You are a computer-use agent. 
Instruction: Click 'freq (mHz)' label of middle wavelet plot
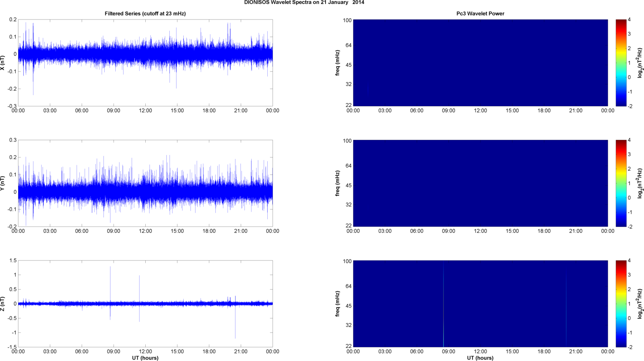[337, 183]
